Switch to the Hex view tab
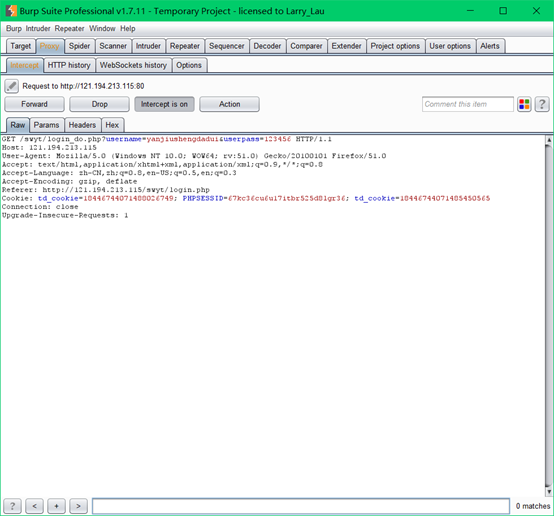The image size is (554, 516). [x=112, y=125]
